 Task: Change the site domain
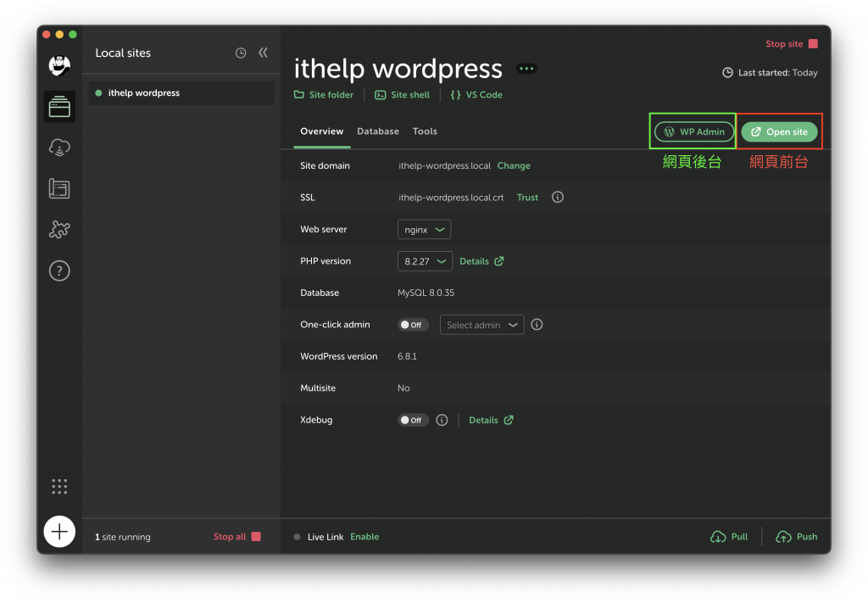(x=514, y=165)
